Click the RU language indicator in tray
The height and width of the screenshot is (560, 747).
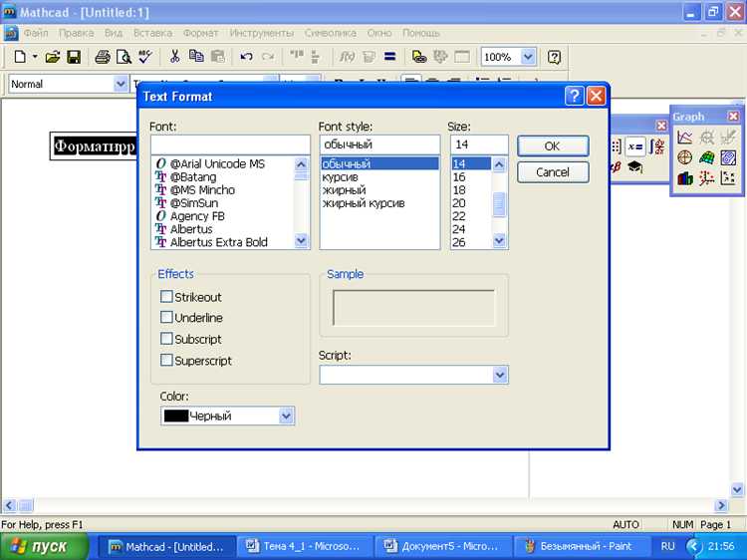668,546
